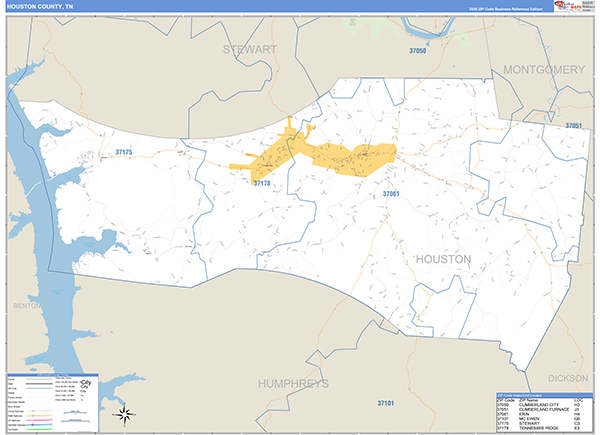Screen dimensions: 600x435
Task: Click the blue highway line in the legend
Action: [39, 425]
